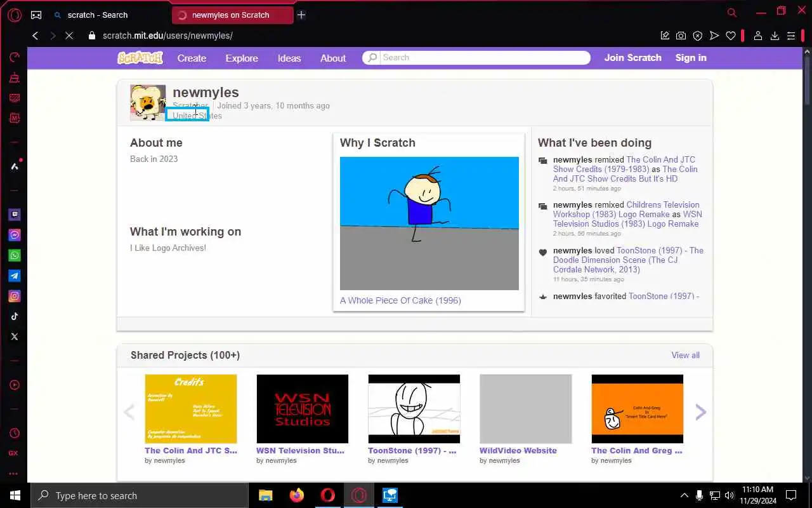Open the sidebar three-dot setup menu

coord(13,474)
